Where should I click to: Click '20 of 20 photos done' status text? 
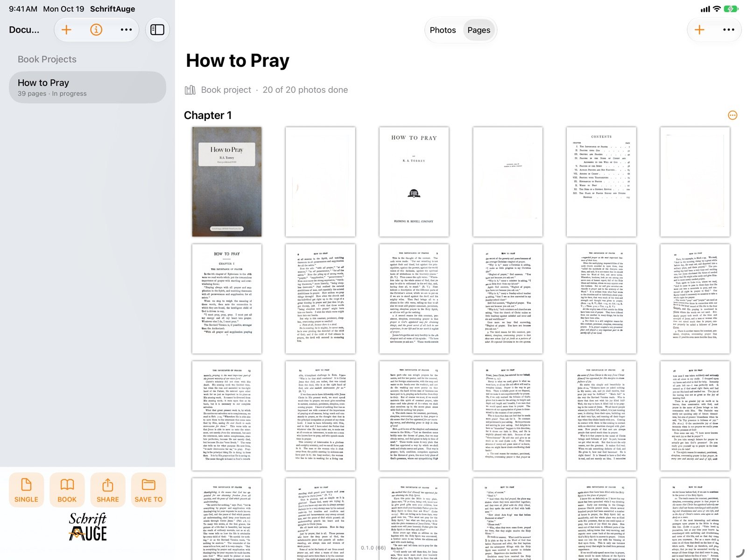[305, 90]
